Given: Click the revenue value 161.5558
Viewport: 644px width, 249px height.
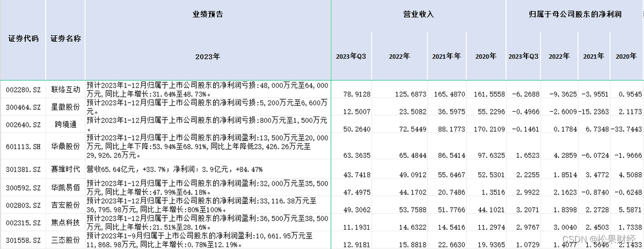Looking at the screenshot, I should click(489, 93).
